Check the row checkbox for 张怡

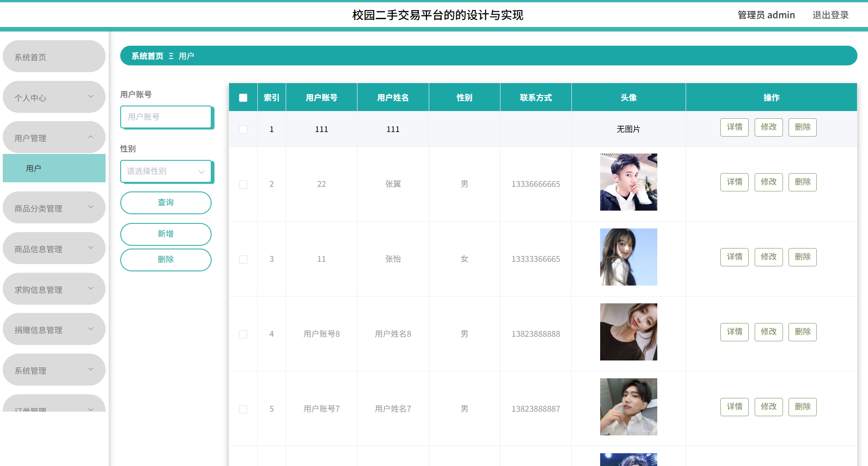pyautogui.click(x=243, y=259)
